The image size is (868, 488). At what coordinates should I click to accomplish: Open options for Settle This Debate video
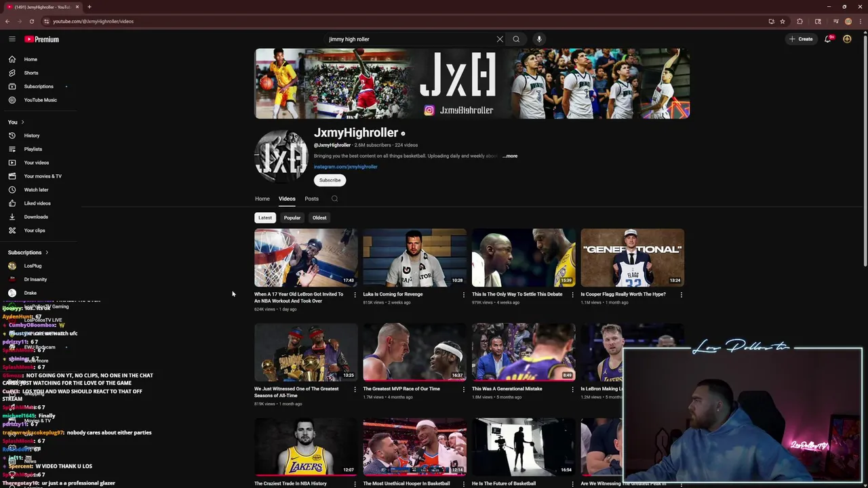[572, 295]
